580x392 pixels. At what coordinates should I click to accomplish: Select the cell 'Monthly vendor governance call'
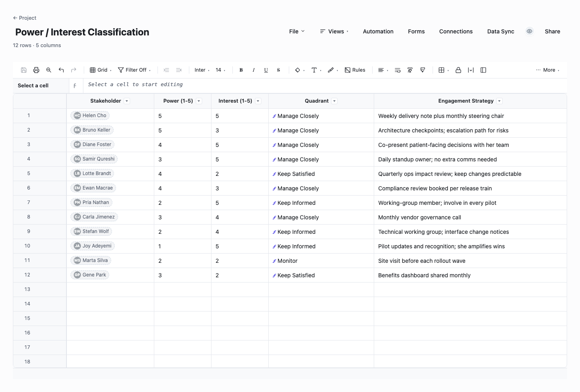point(470,217)
